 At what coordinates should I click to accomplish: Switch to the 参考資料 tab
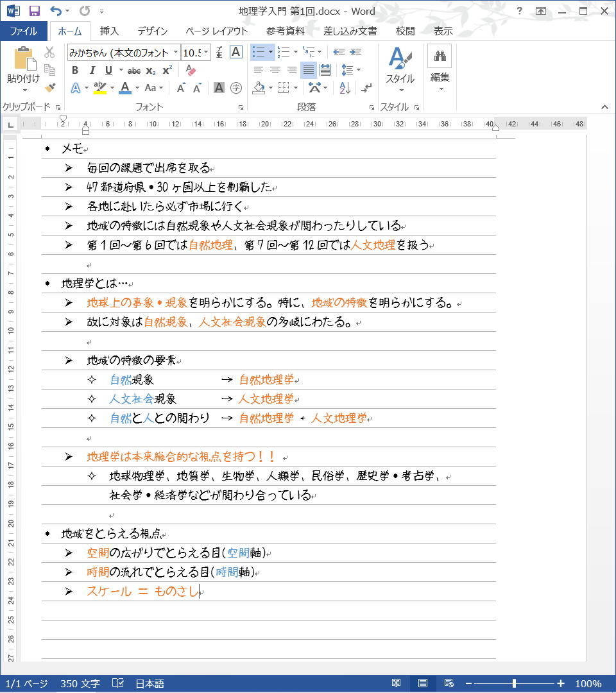(x=286, y=31)
